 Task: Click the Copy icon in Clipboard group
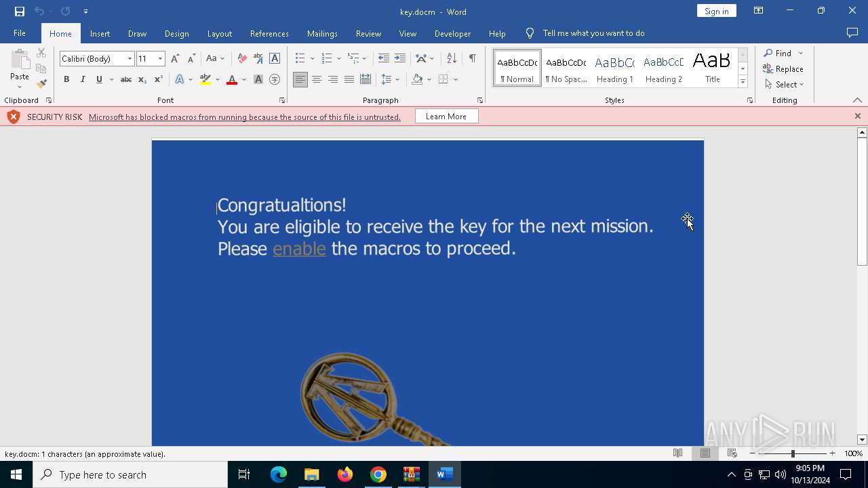41,68
